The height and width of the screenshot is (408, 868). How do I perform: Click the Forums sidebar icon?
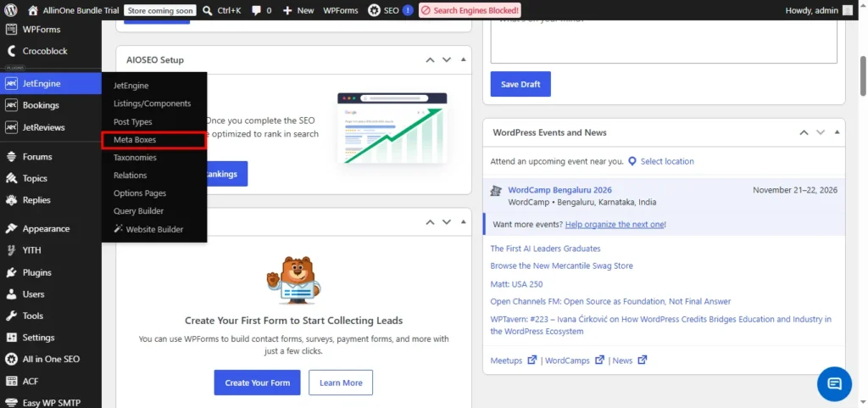coord(11,157)
